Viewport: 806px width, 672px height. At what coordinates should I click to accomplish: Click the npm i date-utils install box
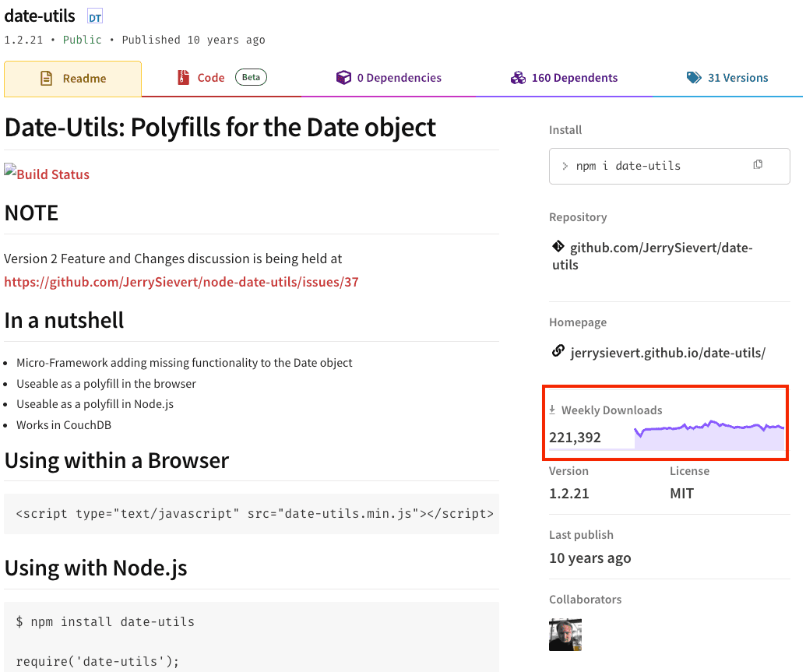pyautogui.click(x=653, y=166)
